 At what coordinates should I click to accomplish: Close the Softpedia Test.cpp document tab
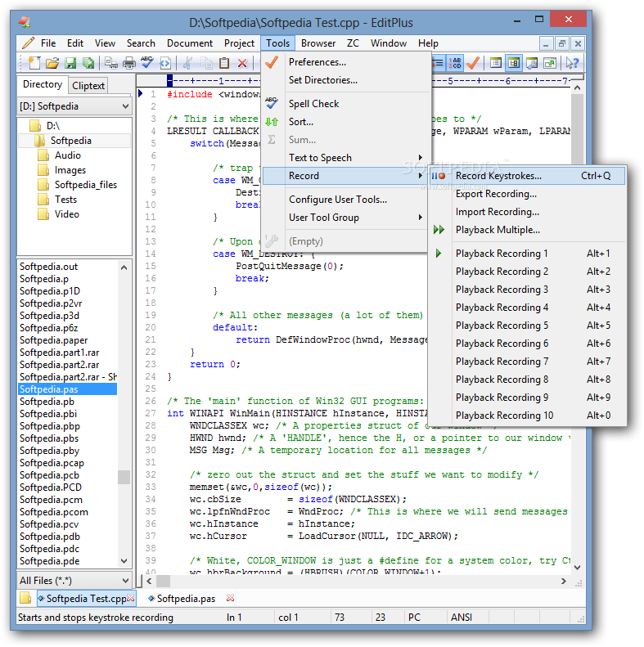pyautogui.click(x=130, y=598)
